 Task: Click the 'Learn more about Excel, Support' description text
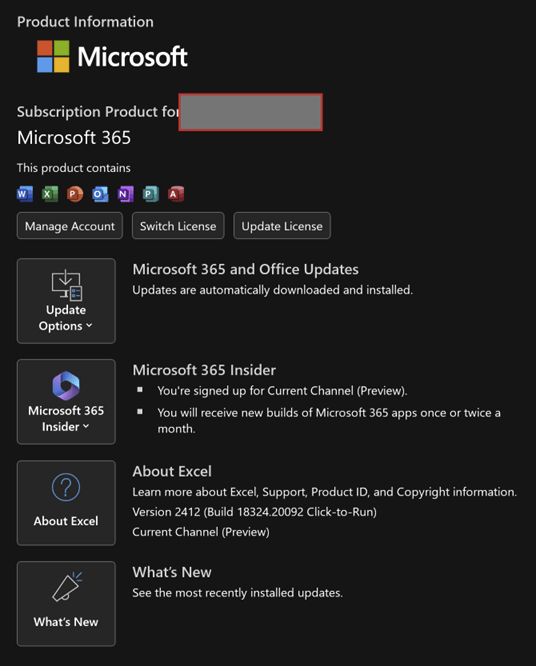(324, 492)
